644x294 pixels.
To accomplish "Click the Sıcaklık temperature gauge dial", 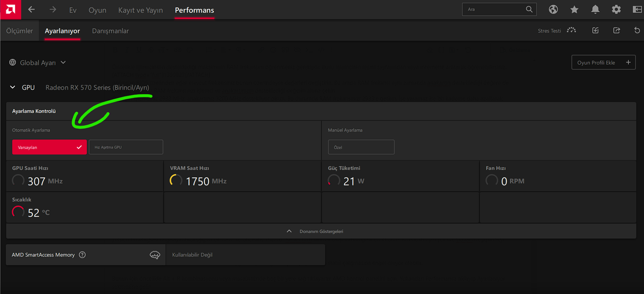I will click(18, 211).
